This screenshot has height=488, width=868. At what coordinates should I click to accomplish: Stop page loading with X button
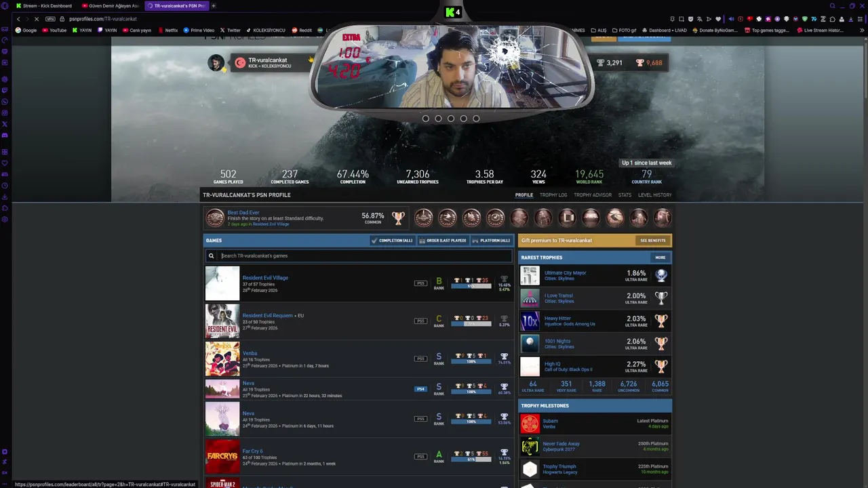(x=37, y=19)
